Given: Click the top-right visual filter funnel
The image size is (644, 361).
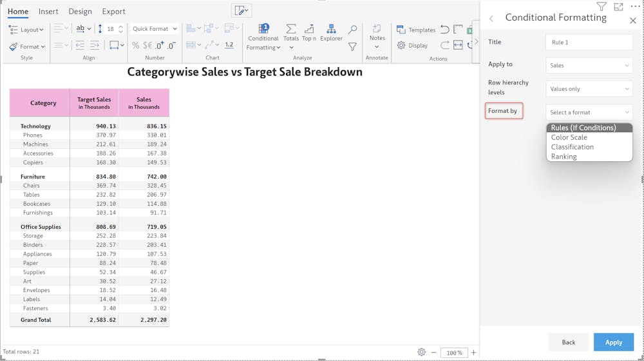Looking at the screenshot, I should pyautogui.click(x=601, y=6).
